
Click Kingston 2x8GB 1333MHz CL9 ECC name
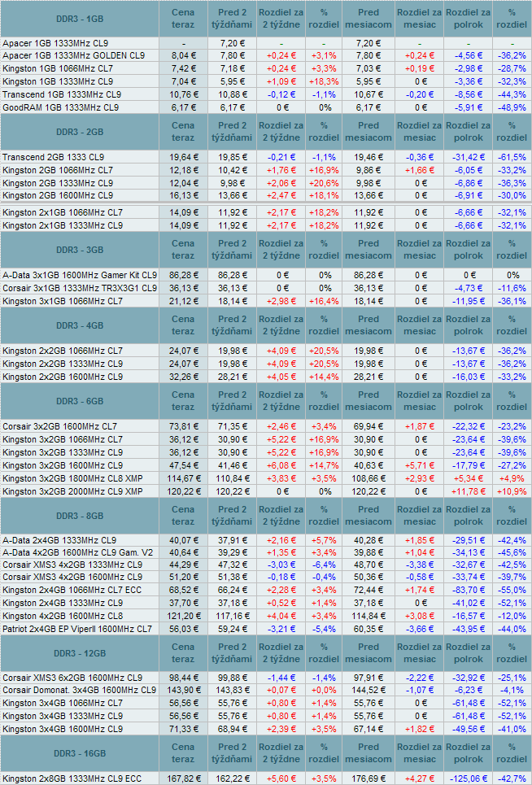click(x=72, y=779)
